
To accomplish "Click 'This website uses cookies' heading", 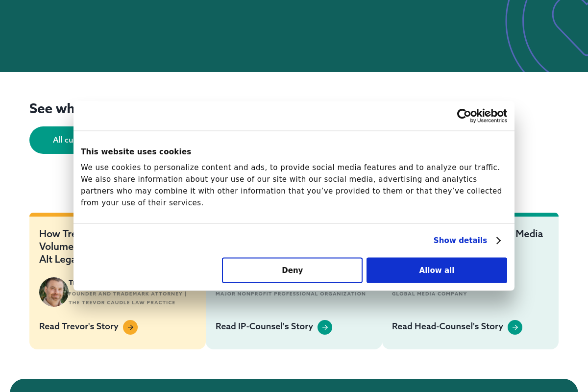I will click(136, 151).
